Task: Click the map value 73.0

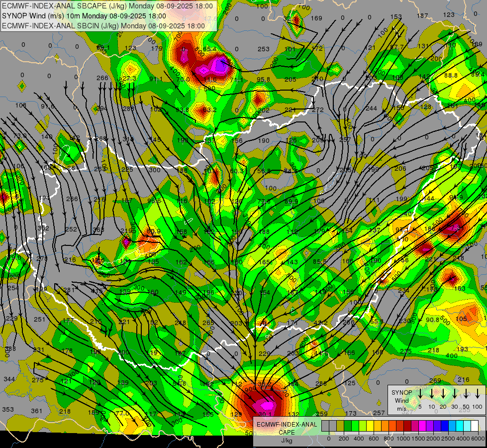Action: click(20, 135)
